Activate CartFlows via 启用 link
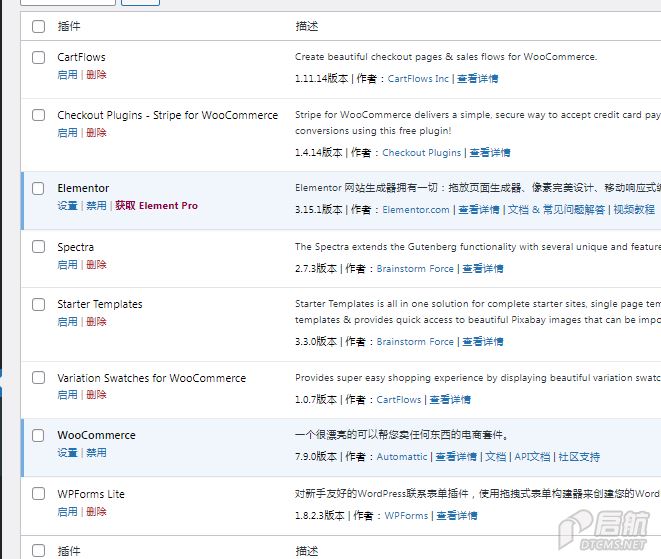The height and width of the screenshot is (559, 661). coord(67,75)
